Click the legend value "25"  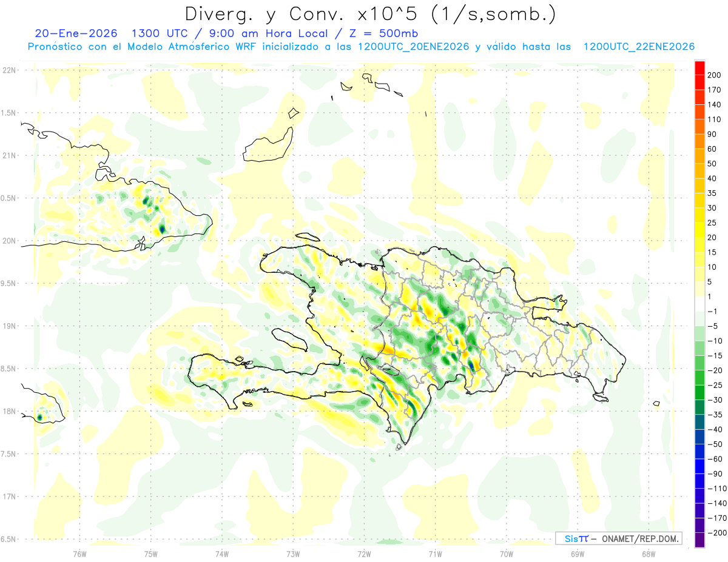(713, 223)
